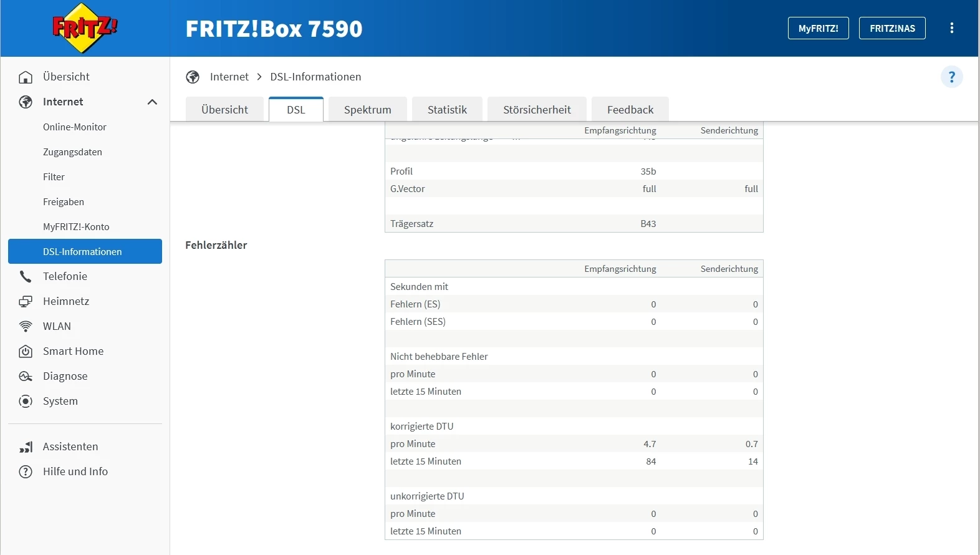This screenshot has height=555, width=980.
Task: Click the System icon
Action: coord(26,401)
